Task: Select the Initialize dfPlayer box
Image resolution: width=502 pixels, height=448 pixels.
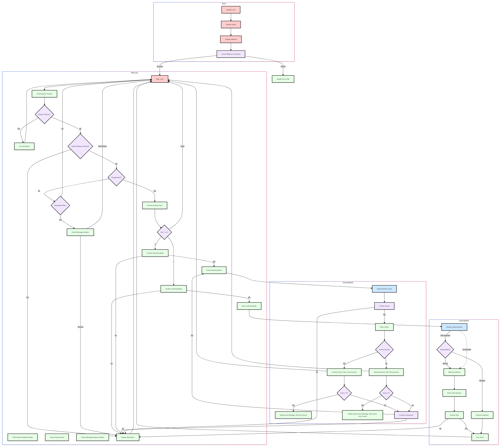Action: pos(231,39)
